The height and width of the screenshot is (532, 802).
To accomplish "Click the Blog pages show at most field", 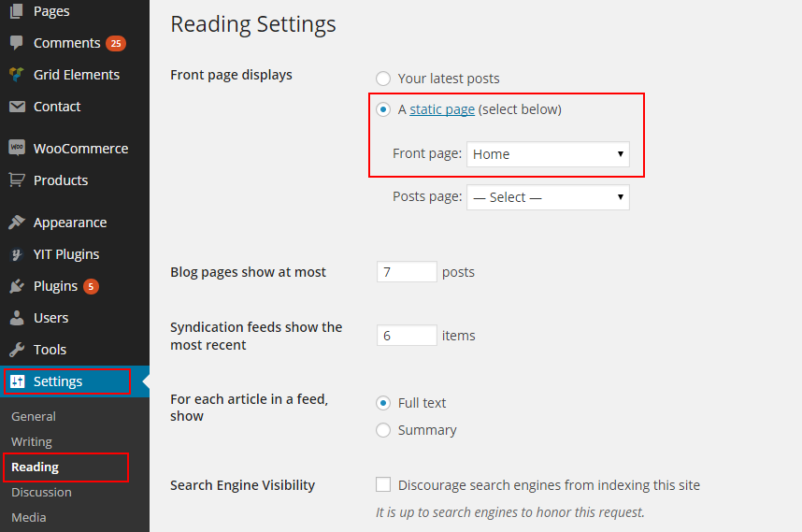I will 407,272.
